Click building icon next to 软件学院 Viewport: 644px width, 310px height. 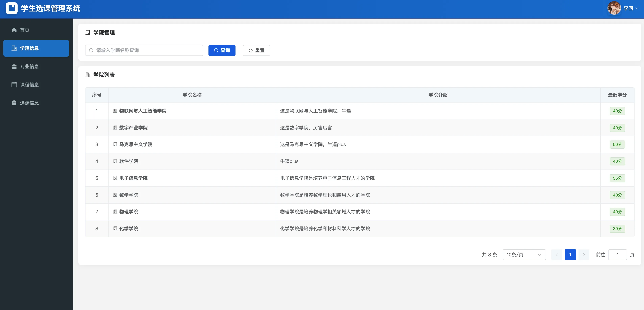click(115, 161)
